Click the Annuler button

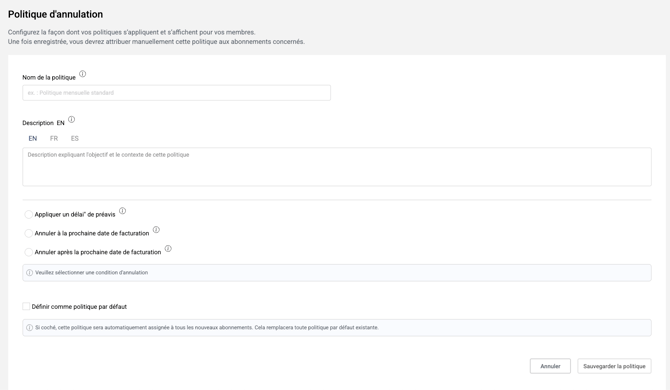tap(550, 366)
